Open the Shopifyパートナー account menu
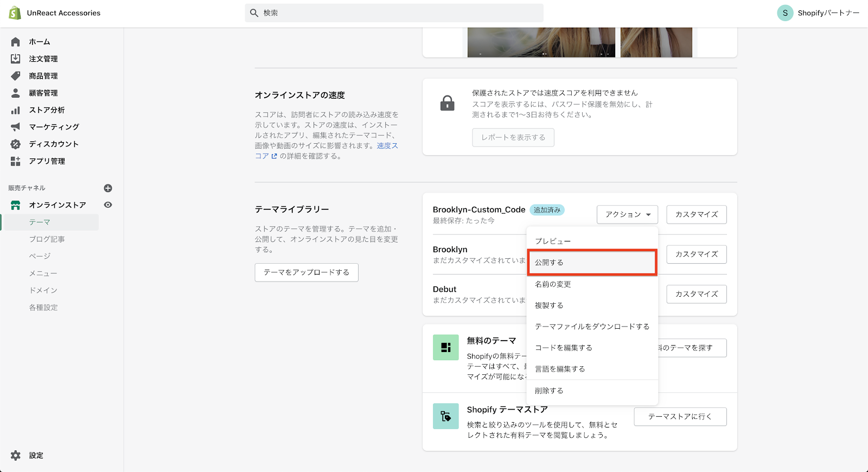Screen dimensions: 868x472 point(818,13)
